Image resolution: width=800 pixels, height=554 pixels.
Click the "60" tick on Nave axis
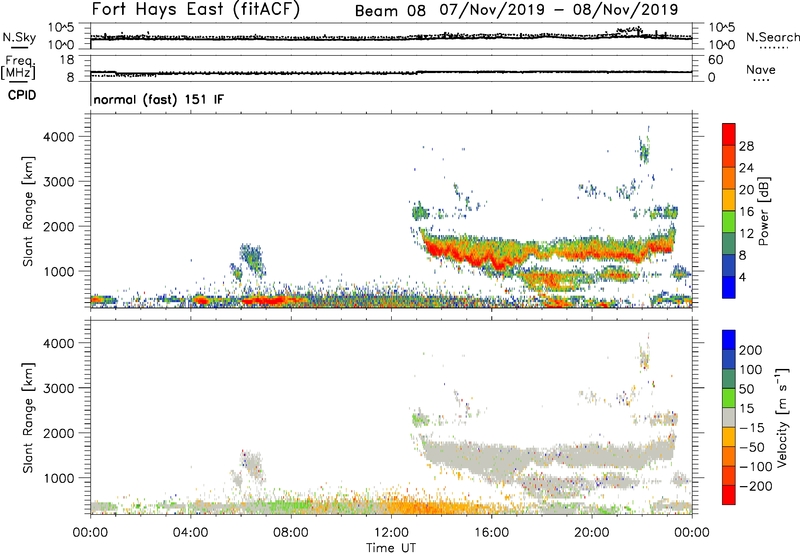pos(715,60)
